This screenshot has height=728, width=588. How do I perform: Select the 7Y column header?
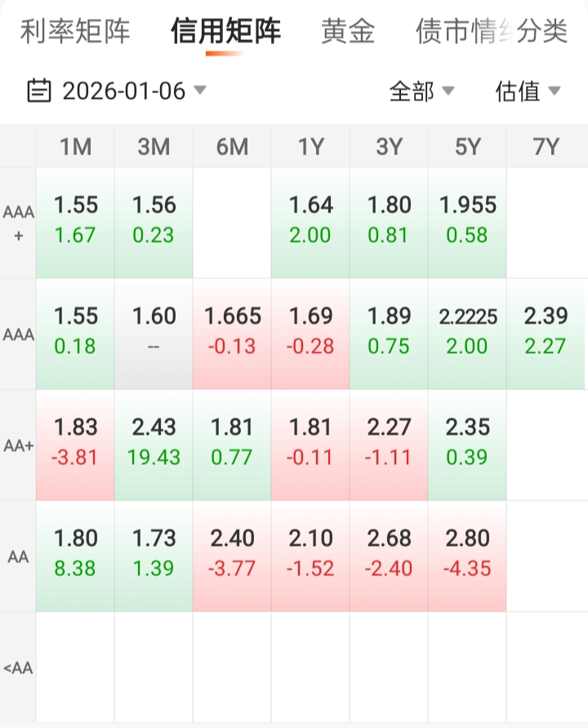(x=546, y=147)
